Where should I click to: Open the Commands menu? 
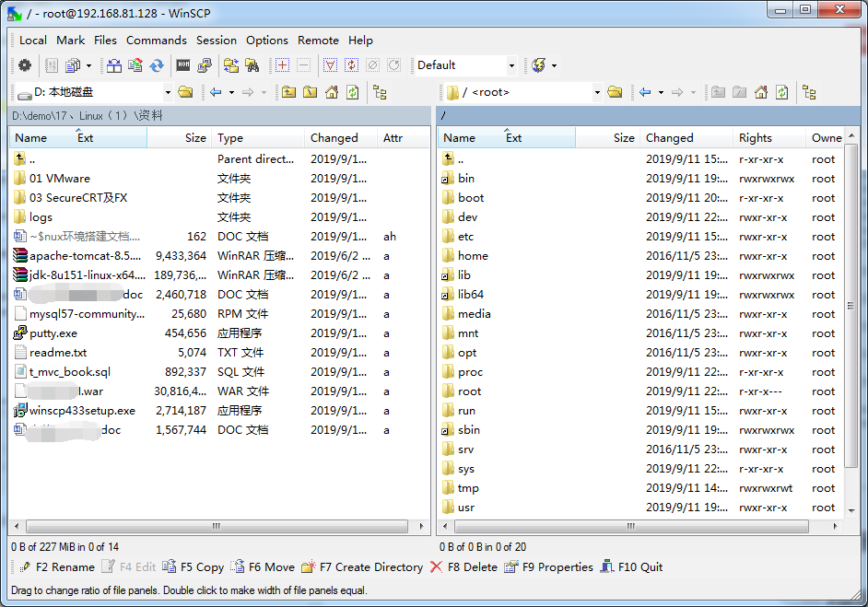(x=156, y=41)
